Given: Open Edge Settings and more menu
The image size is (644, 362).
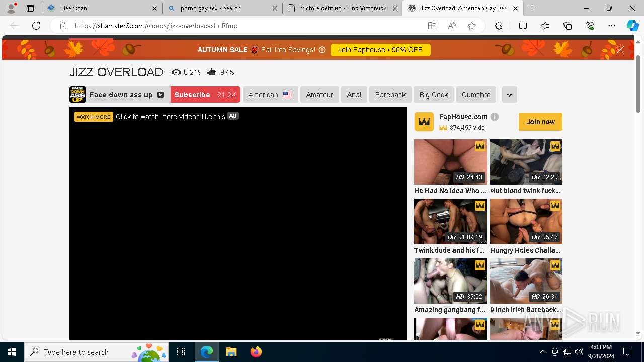Looking at the screenshot, I should tap(612, 26).
